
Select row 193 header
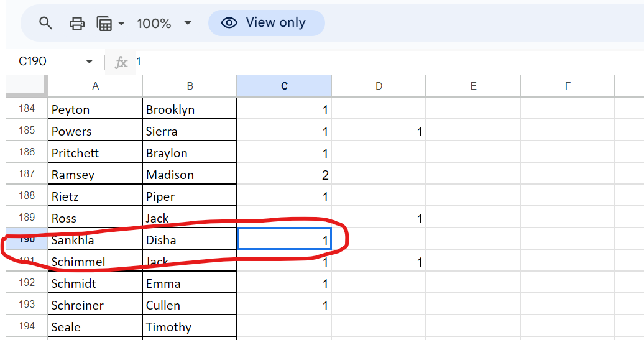[x=27, y=305]
